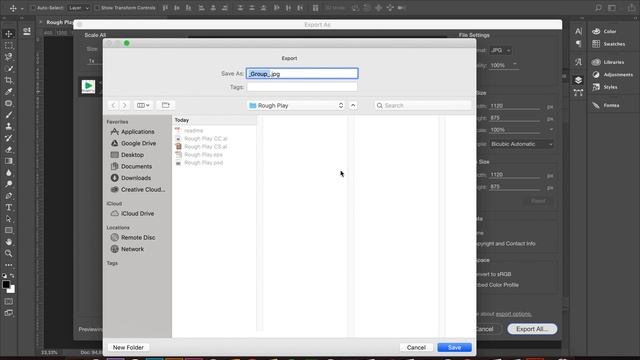Select Network under Locations
The image size is (640, 360).
click(127, 249)
